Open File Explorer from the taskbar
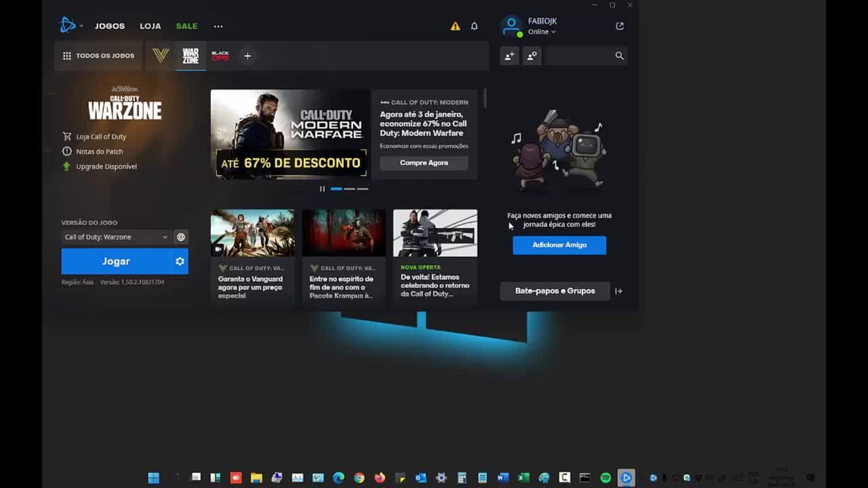This screenshot has width=868, height=488. [256, 478]
